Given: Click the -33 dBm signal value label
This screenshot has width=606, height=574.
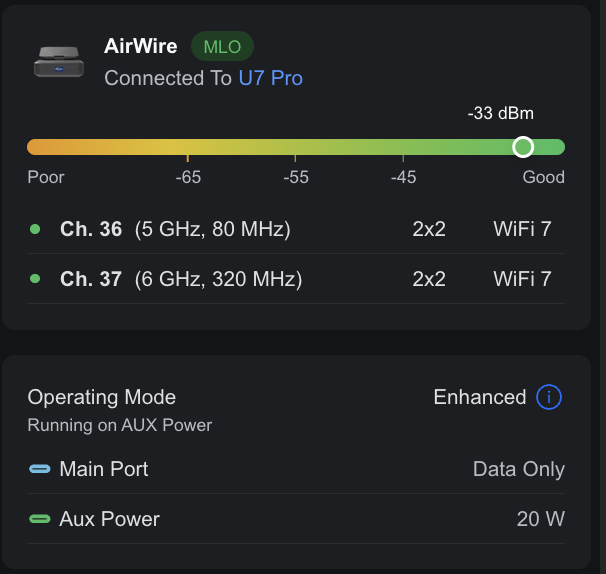Looking at the screenshot, I should point(500,113).
